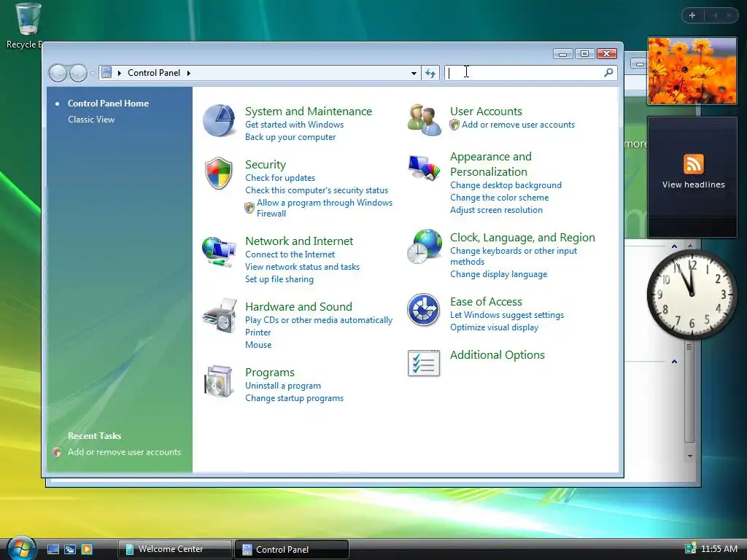Click Change startup programs link

(x=295, y=398)
